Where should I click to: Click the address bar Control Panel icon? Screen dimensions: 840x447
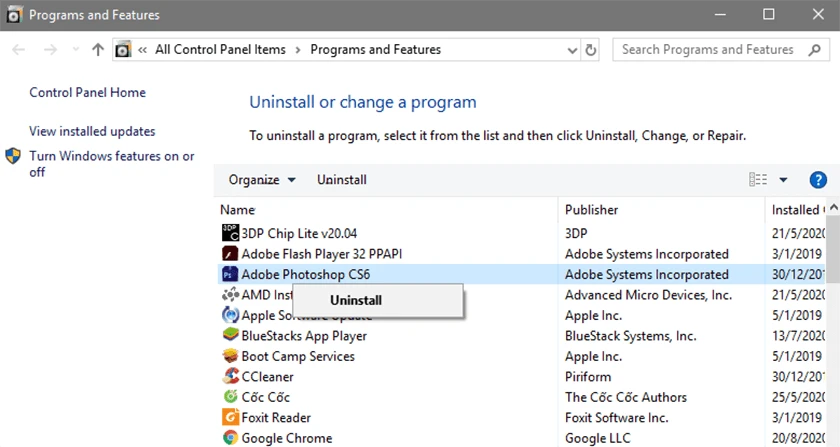pos(123,50)
